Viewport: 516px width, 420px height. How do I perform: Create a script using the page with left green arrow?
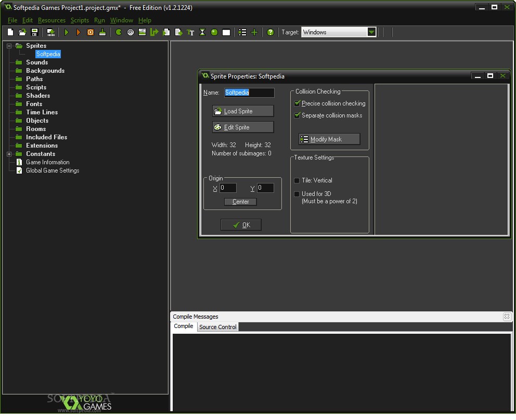pyautogui.click(x=166, y=32)
